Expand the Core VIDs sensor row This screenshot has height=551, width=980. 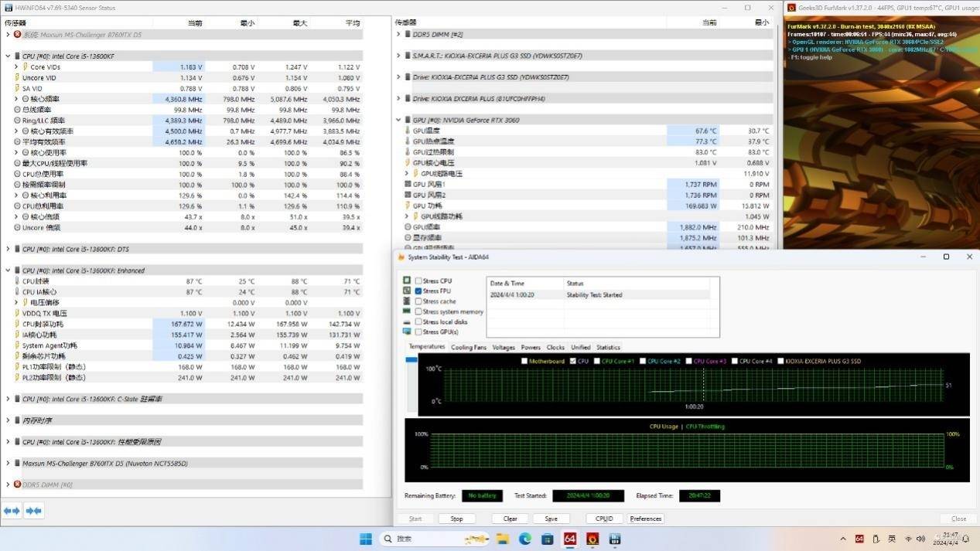pyautogui.click(x=16, y=67)
